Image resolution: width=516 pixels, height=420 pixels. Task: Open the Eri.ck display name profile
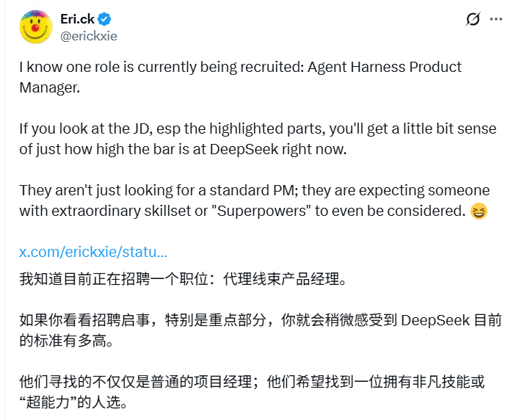[77, 19]
